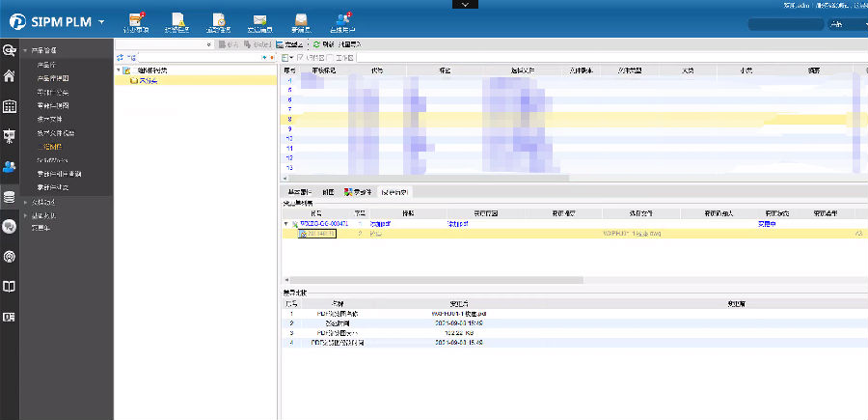Collapse the root node of the folder tree

[118, 70]
